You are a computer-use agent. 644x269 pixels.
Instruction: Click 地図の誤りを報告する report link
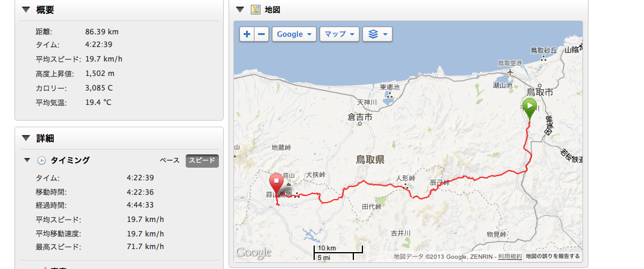coord(552,257)
